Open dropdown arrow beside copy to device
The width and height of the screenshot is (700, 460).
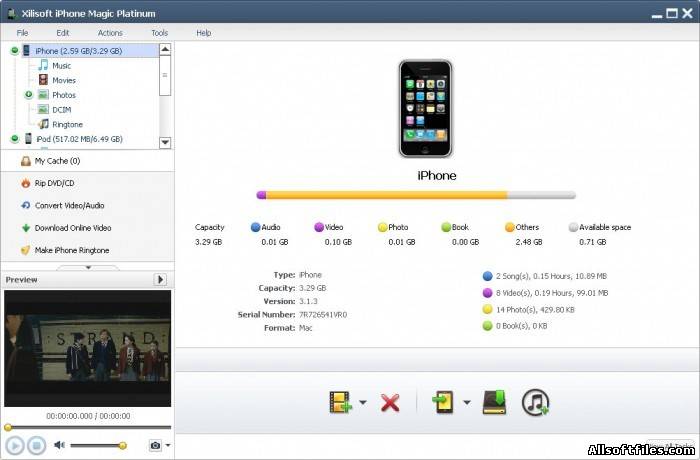[x=467, y=402]
